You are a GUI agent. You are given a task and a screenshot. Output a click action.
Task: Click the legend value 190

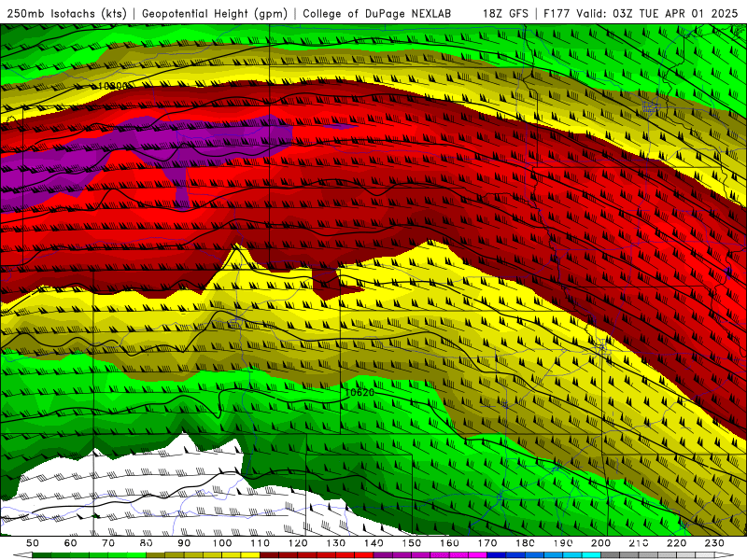(563, 543)
